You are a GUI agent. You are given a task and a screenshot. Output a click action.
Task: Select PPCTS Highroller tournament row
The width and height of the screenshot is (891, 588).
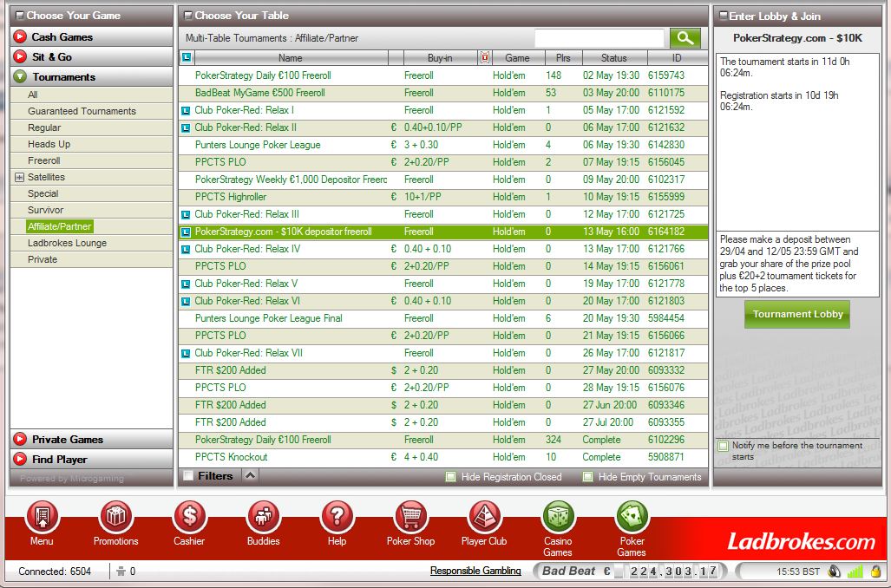pyautogui.click(x=444, y=197)
